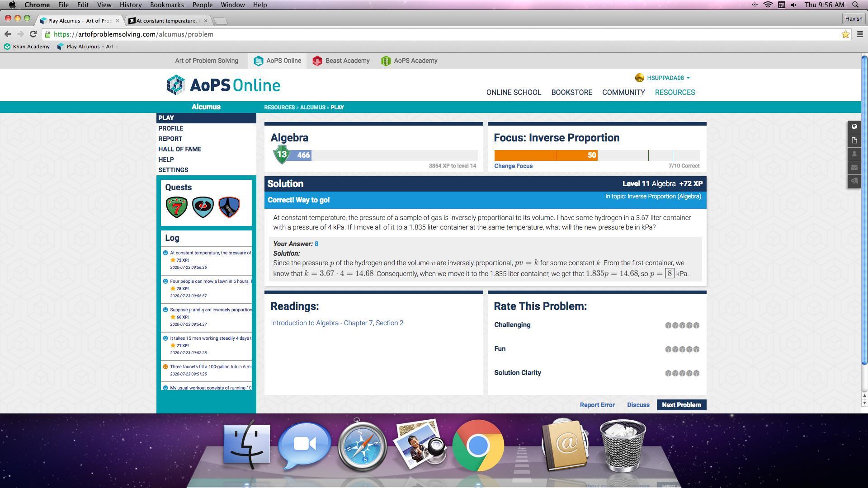Open Chrome hamburger menu

click(860, 34)
